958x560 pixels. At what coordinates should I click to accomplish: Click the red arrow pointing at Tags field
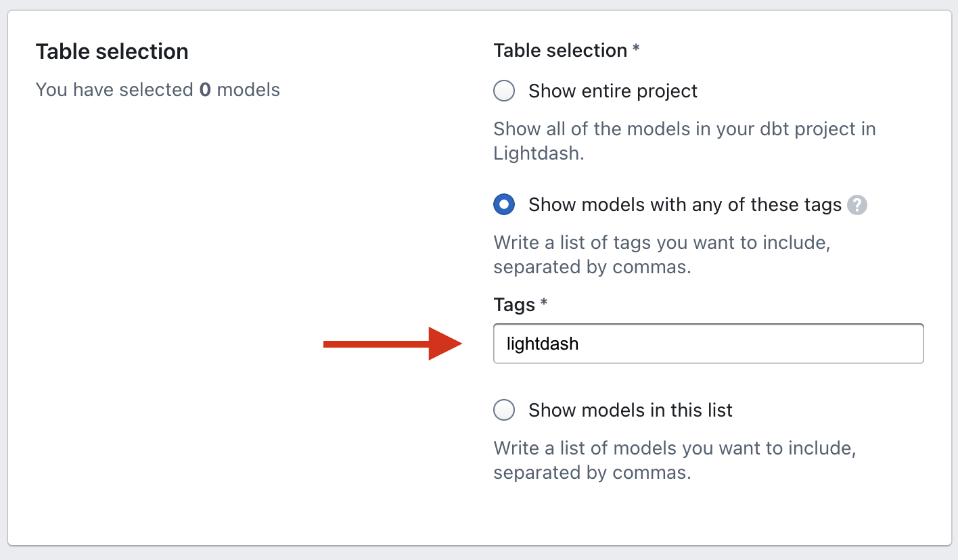pyautogui.click(x=392, y=344)
